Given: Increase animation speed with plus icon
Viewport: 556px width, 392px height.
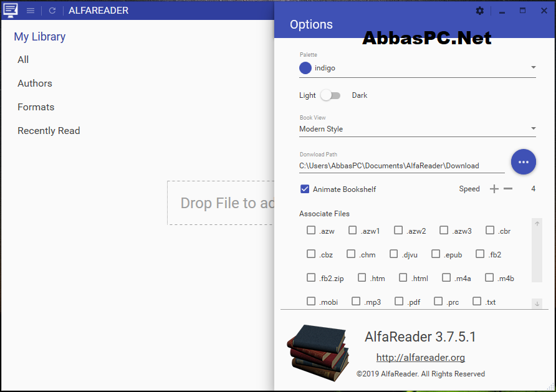Looking at the screenshot, I should [494, 189].
